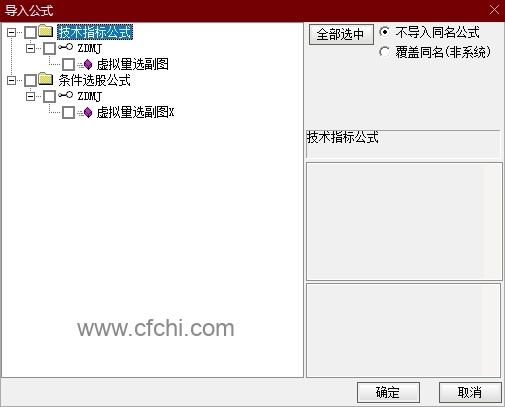Collapse the ZDMJ node under 技术指标公式
This screenshot has height=407, width=505.
pos(30,49)
